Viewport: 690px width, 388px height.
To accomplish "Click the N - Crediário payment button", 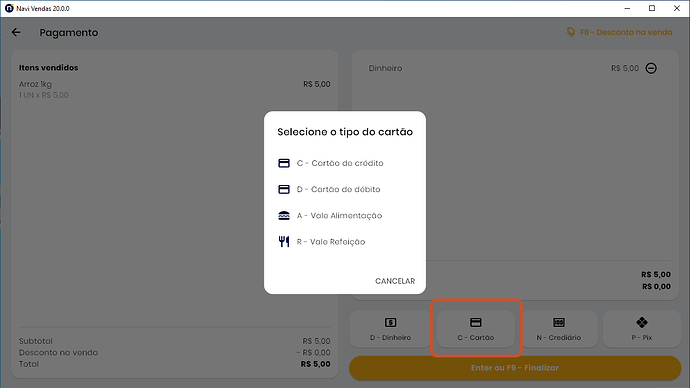I will click(x=559, y=329).
